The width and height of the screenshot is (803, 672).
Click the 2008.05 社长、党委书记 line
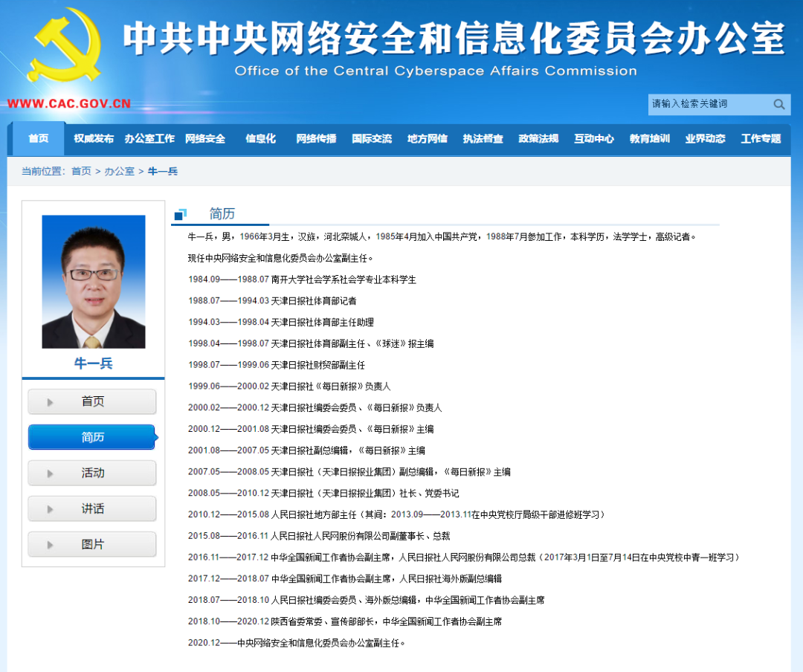(x=323, y=494)
